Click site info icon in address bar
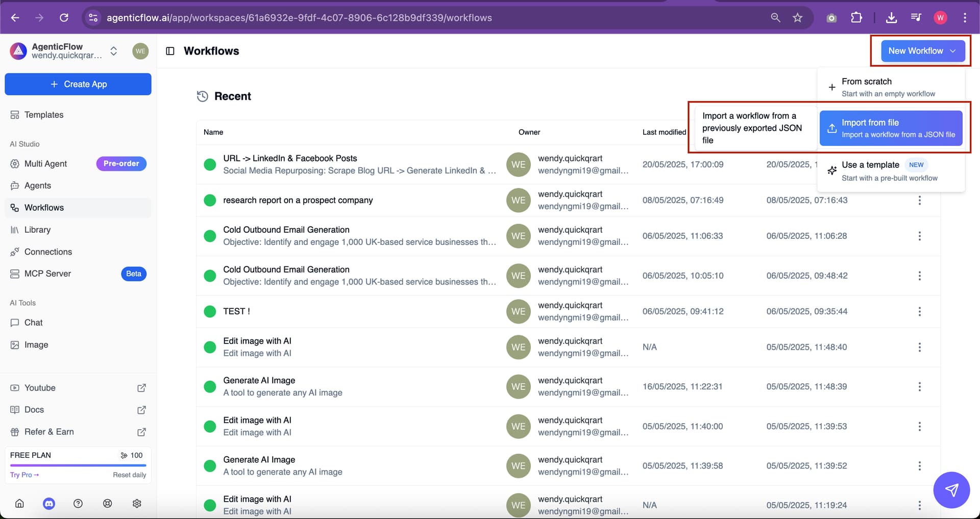 [x=93, y=18]
